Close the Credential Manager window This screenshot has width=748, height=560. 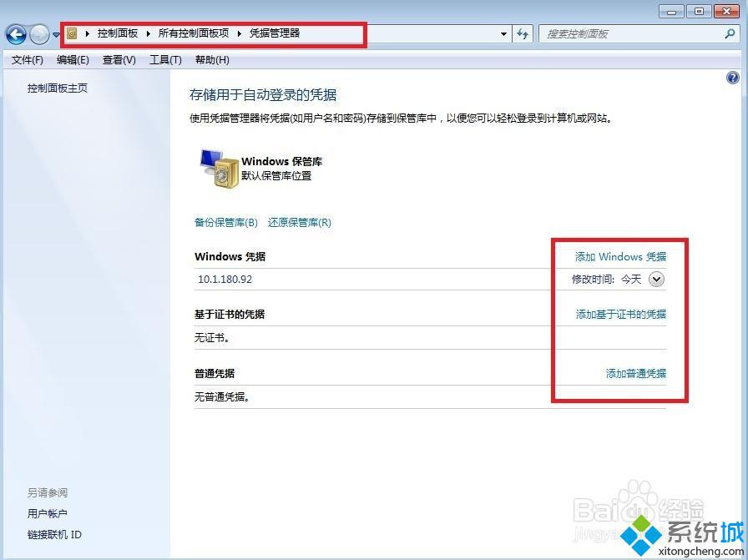click(727, 12)
